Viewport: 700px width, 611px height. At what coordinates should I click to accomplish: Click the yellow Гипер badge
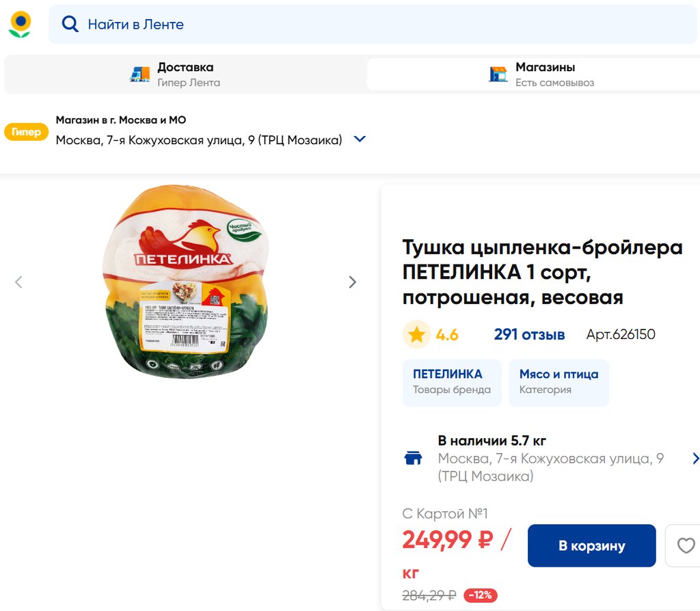(x=26, y=132)
